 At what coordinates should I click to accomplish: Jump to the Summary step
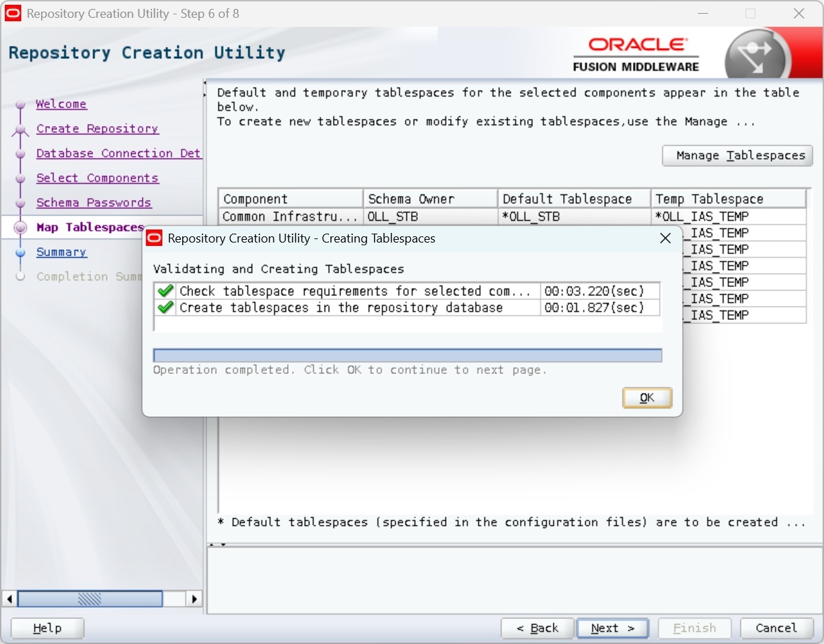pyautogui.click(x=61, y=252)
